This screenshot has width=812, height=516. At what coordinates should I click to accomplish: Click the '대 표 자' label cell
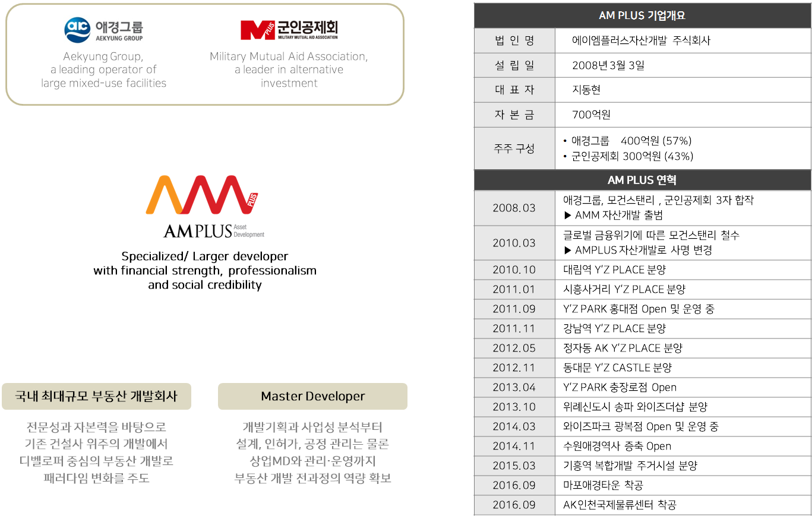514,90
